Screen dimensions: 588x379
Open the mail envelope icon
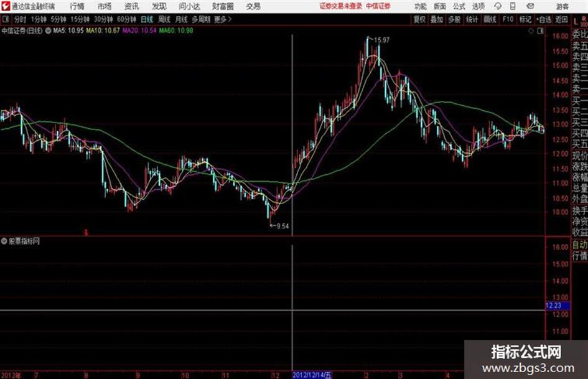click(x=530, y=6)
